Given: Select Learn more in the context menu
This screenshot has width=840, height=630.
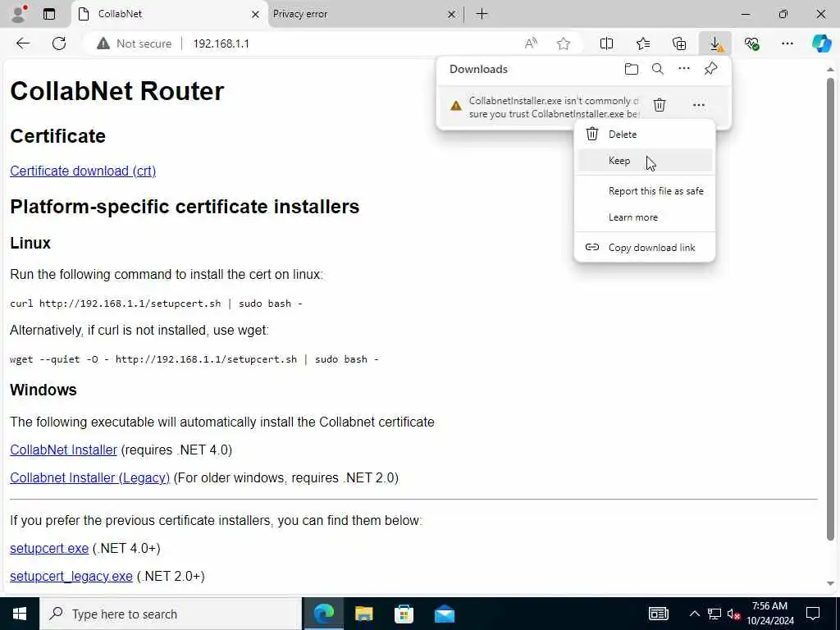Looking at the screenshot, I should click(x=645, y=217).
